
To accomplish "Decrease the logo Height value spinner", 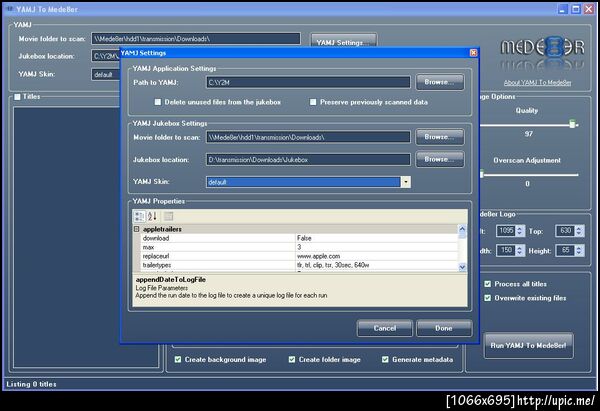I will click(579, 253).
